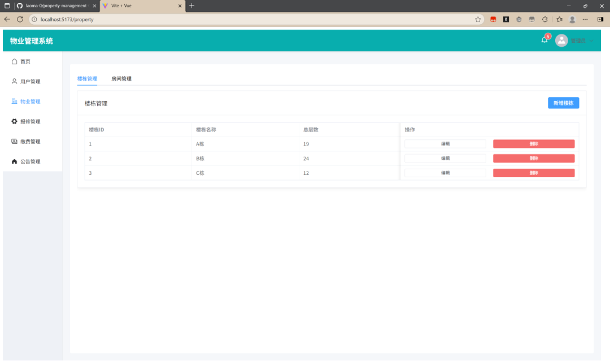Select the 楼栋管理 tab
Viewport: 610px width, 364px height.
click(87, 78)
